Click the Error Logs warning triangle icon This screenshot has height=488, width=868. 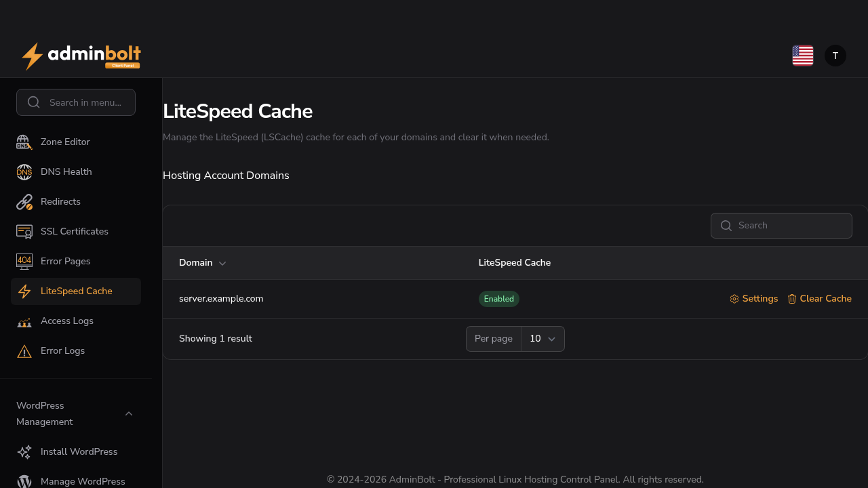(x=24, y=351)
